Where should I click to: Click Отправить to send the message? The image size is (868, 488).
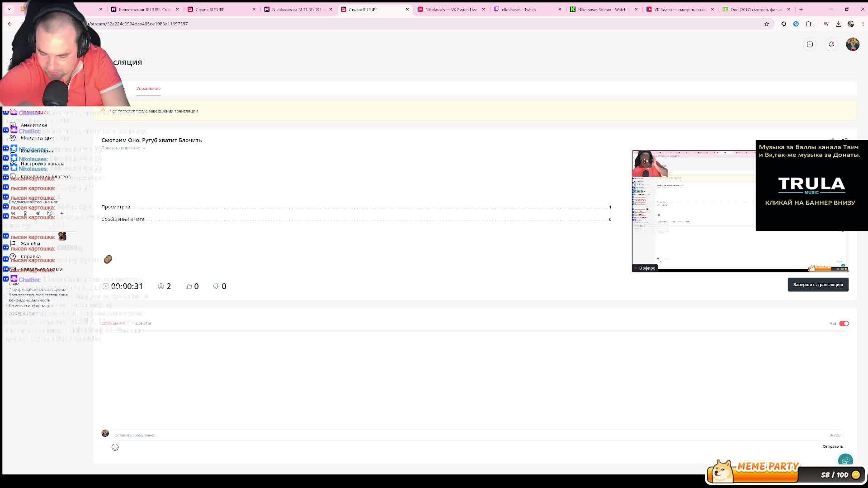[833, 446]
